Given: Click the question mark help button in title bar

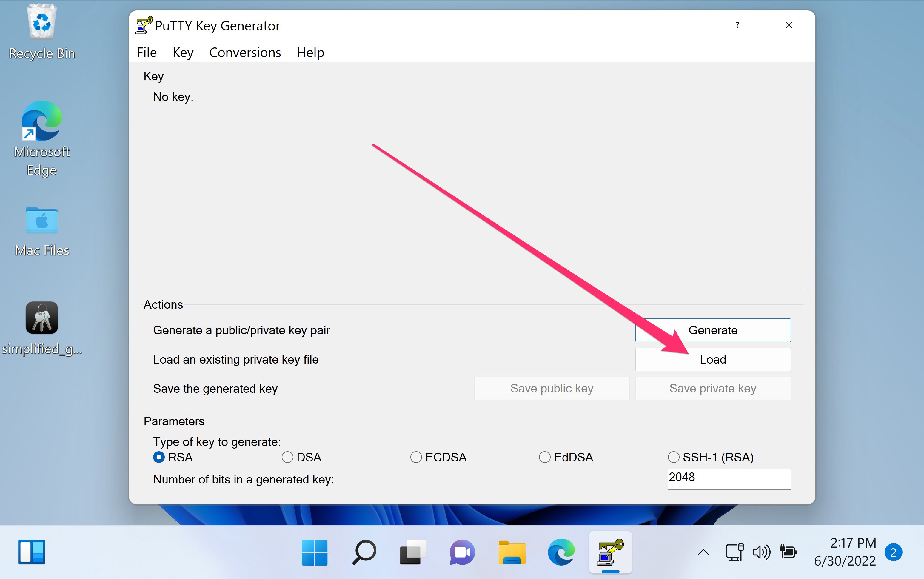Looking at the screenshot, I should tap(737, 25).
